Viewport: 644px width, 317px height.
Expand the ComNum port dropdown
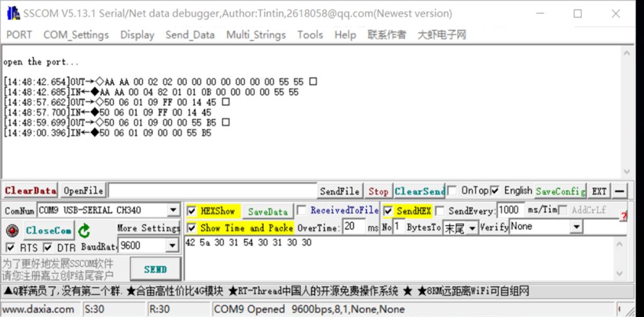[174, 211]
